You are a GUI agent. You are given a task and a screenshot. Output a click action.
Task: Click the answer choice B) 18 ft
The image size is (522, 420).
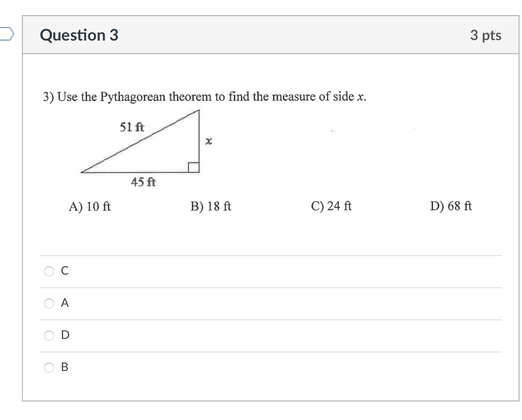pos(211,206)
